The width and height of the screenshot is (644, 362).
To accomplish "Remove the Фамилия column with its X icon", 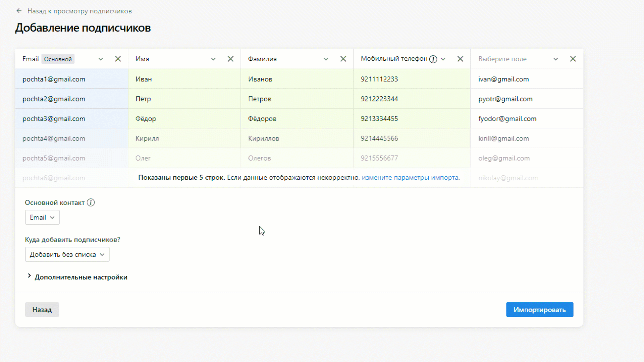I will click(x=343, y=59).
